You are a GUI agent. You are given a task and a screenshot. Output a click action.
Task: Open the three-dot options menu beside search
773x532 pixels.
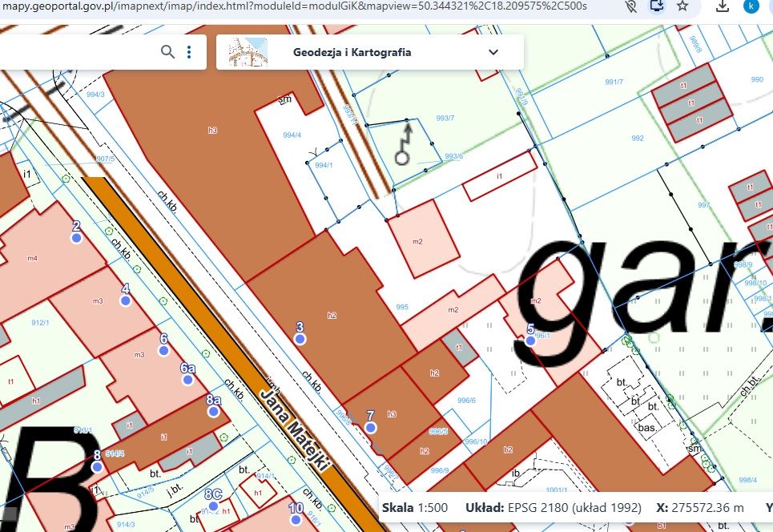pos(189,52)
